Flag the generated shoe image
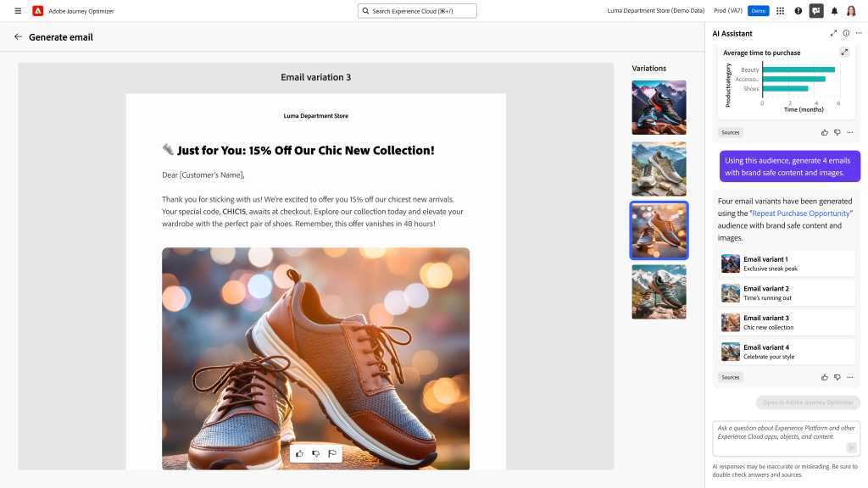 [332, 454]
